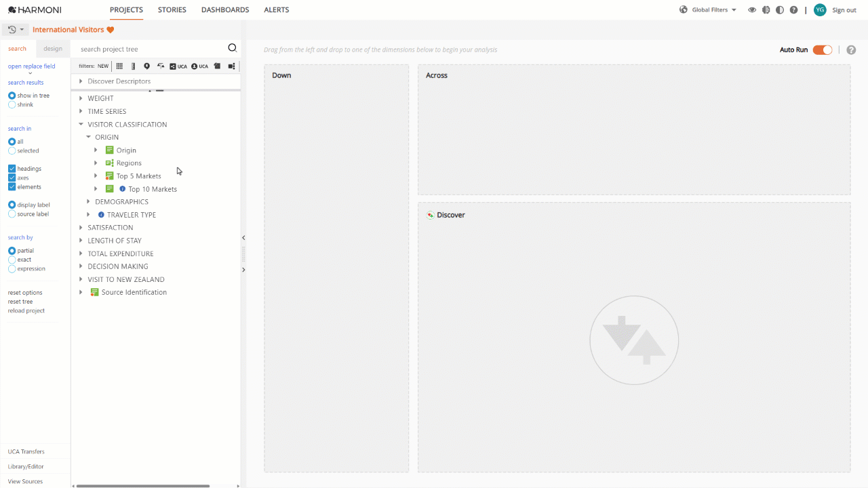868x488 pixels.
Task: Open help question mark in header
Action: (x=793, y=10)
